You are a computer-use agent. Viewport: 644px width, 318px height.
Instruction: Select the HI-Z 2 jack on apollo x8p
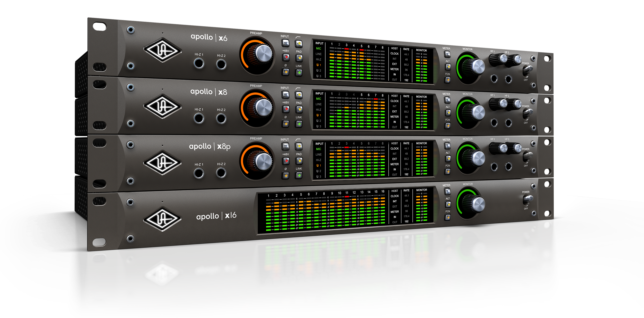(221, 173)
